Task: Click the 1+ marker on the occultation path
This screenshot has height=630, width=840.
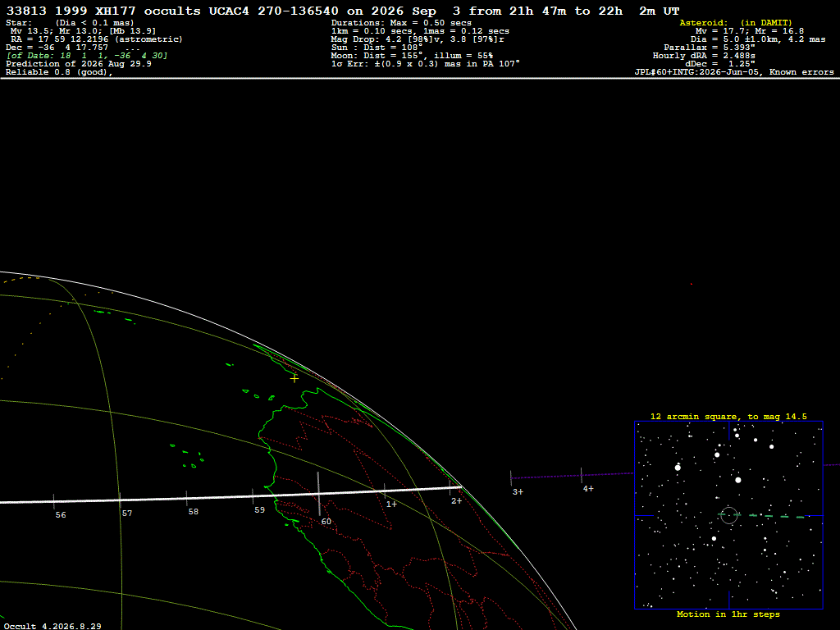Action: coord(391,504)
